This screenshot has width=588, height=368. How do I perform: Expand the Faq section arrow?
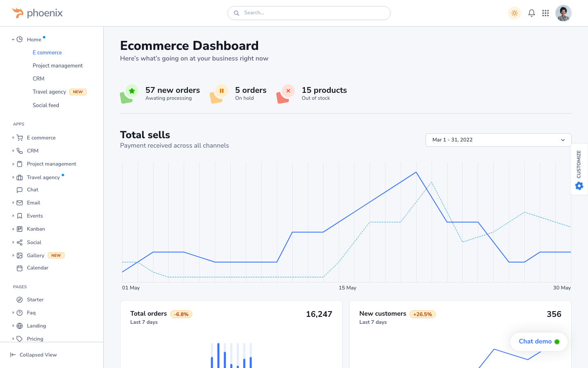13,313
